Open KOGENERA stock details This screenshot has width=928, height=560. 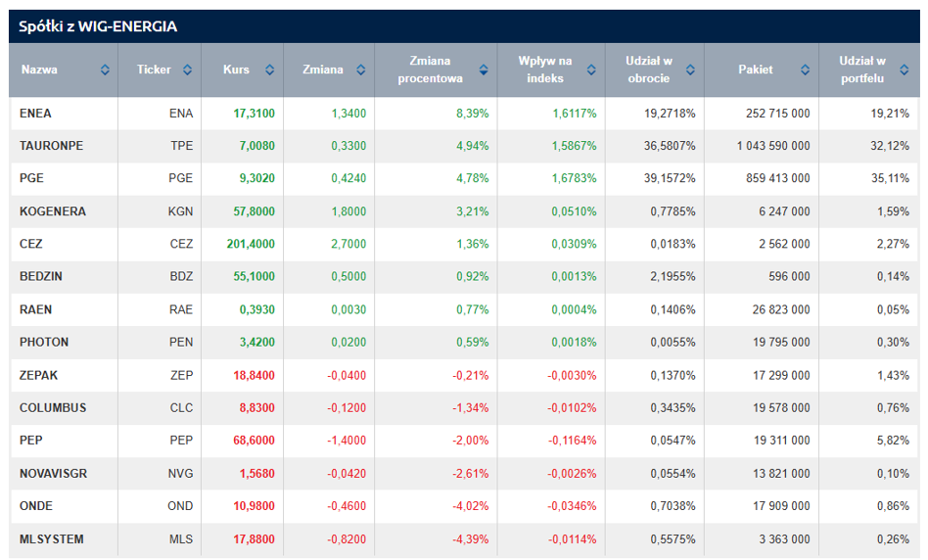(53, 211)
